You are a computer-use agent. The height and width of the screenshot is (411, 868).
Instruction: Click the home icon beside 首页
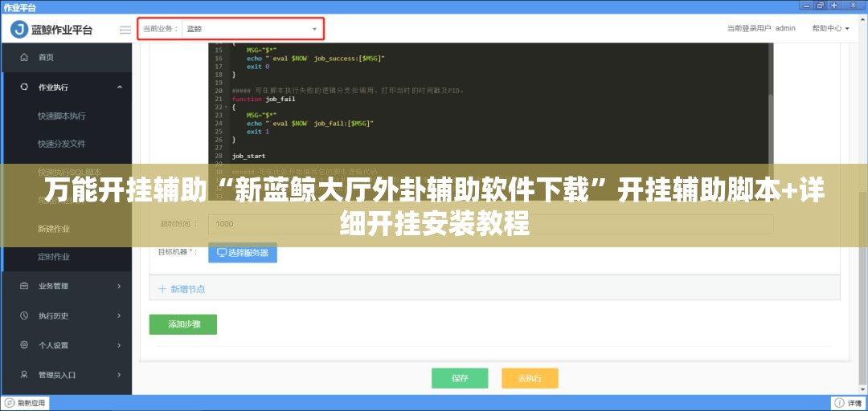pos(24,58)
